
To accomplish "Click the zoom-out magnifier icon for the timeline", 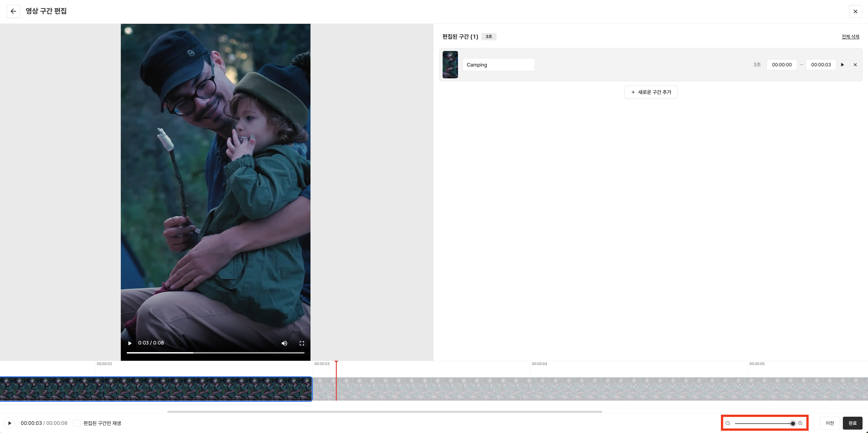I will tap(728, 423).
